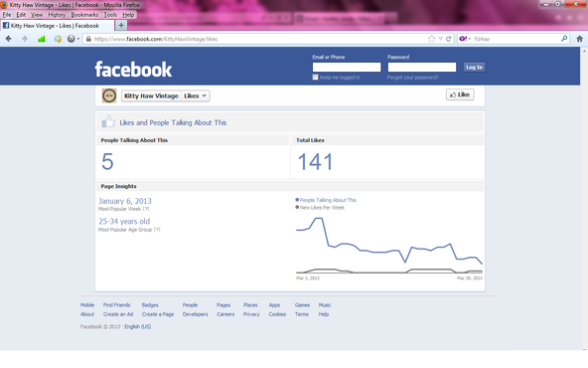
Task: Go forward using the browser forward arrow
Action: [25, 39]
